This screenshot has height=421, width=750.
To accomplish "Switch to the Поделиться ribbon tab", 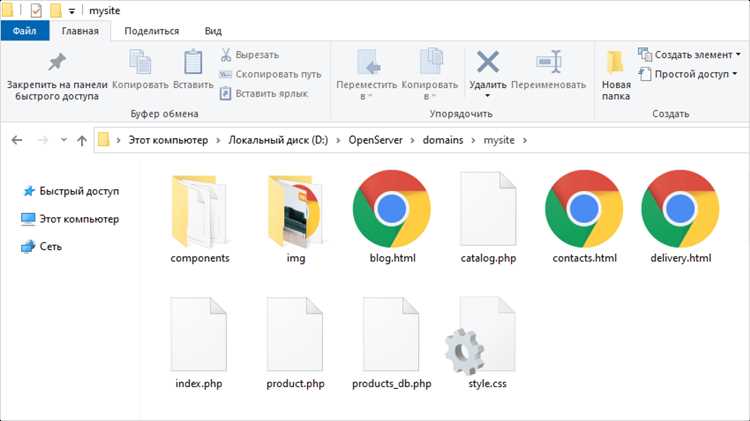I will [152, 31].
